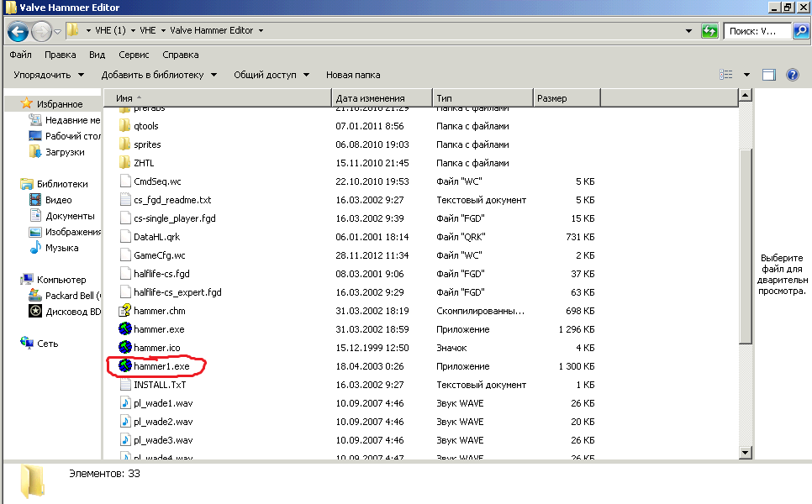Click the pl_wade3.wav sound icon
The image size is (812, 504).
(x=124, y=440)
